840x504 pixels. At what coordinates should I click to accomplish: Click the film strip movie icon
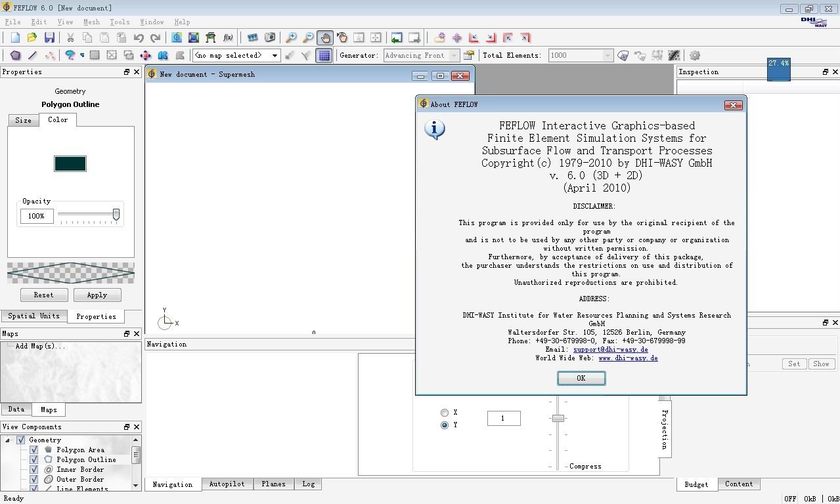coord(252,38)
